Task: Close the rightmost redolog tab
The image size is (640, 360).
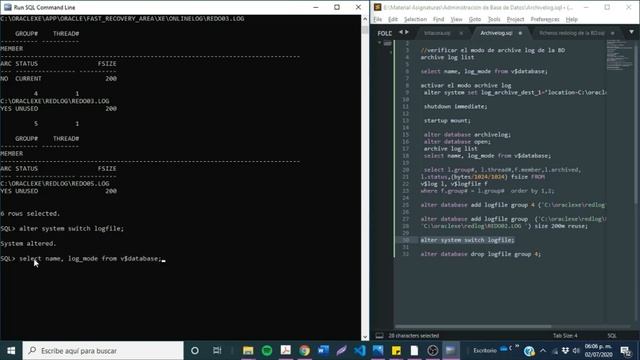Action: coord(612,33)
